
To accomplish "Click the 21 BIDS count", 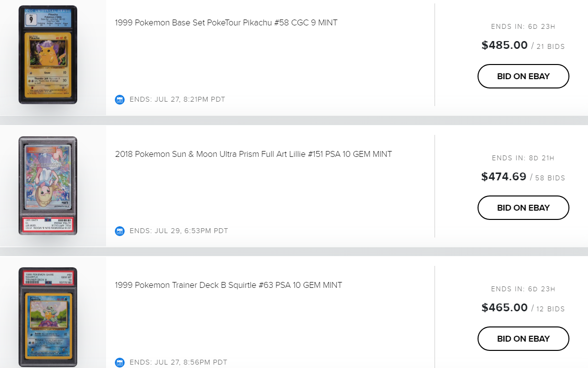I will click(x=551, y=47).
